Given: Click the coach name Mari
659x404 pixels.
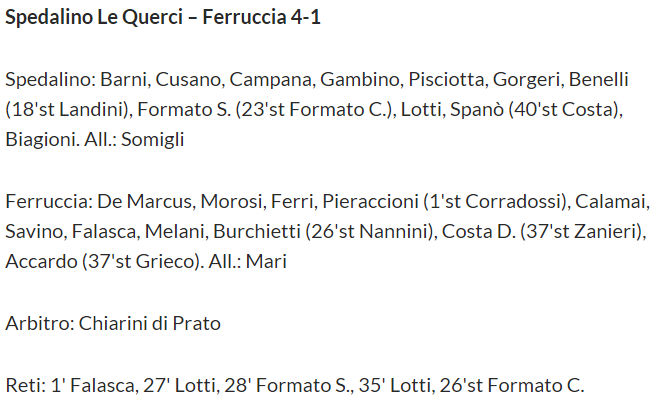Looking at the screenshot, I should pos(266,261).
